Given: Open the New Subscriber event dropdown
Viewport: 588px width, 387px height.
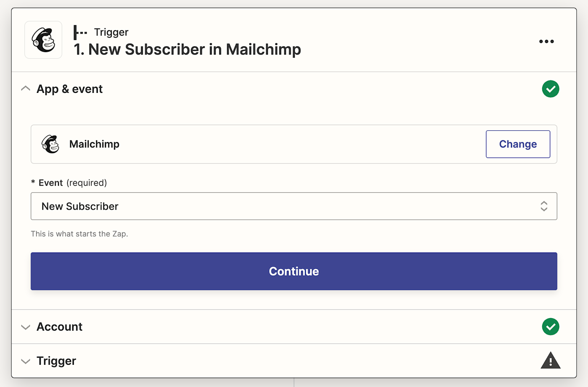Looking at the screenshot, I should point(286,206).
